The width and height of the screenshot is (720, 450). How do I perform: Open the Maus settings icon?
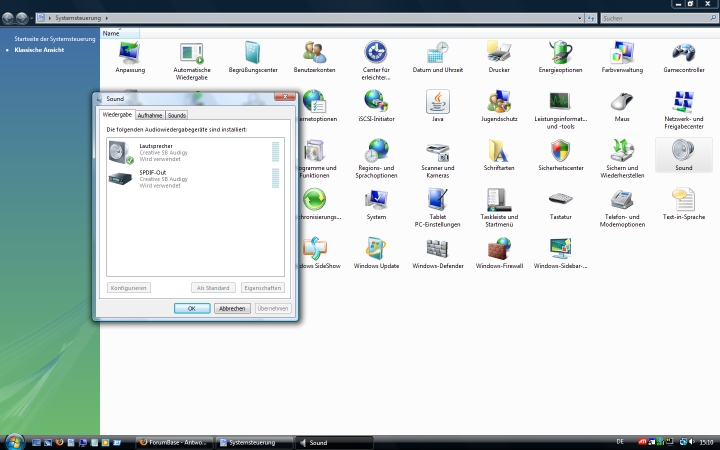[622, 106]
